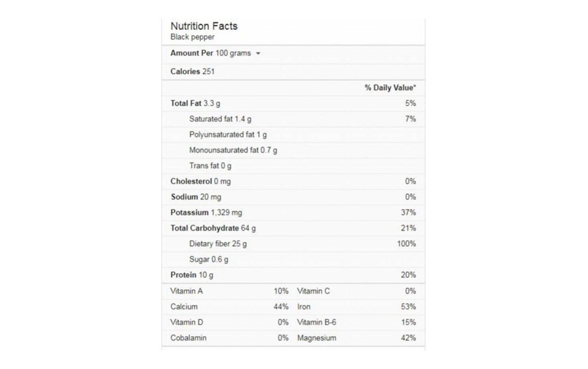Image resolution: width=588 pixels, height=369 pixels.
Task: Click the Nutrition Facts heading
Action: (x=204, y=26)
